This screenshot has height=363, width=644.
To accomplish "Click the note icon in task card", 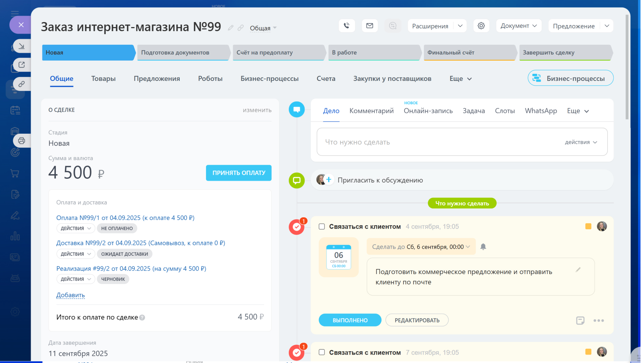I will click(x=580, y=321).
